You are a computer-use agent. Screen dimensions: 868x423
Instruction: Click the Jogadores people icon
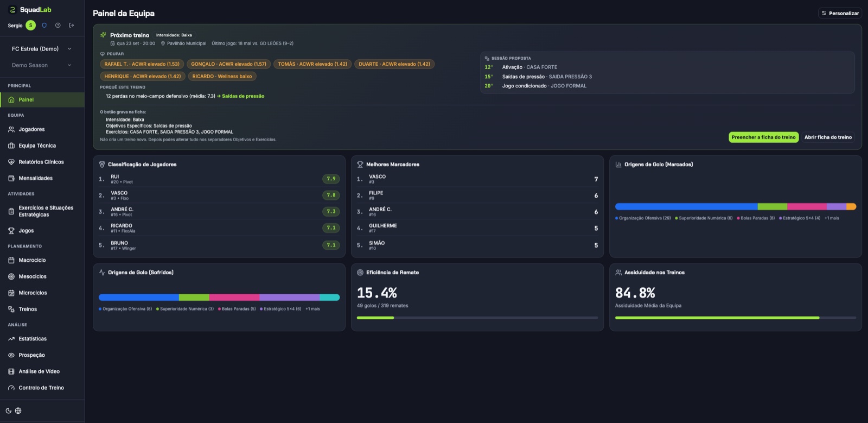(x=11, y=129)
